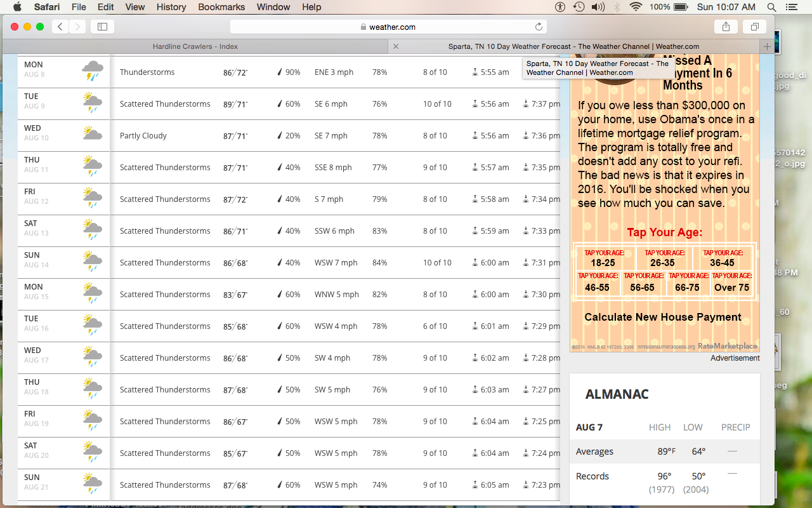Open Spotlight search magnifier icon
The width and height of the screenshot is (812, 508).
point(771,7)
